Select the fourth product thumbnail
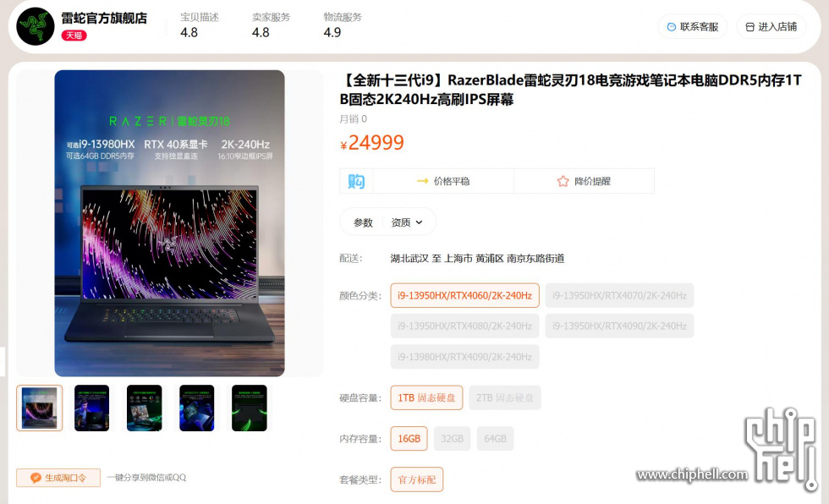Screen dimensions: 829x504 pyautogui.click(x=196, y=408)
